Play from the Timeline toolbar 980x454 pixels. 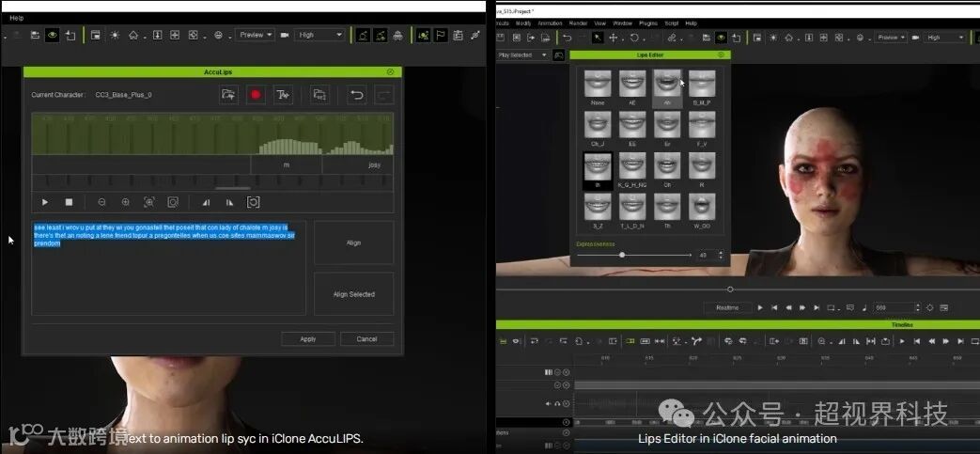(901, 341)
